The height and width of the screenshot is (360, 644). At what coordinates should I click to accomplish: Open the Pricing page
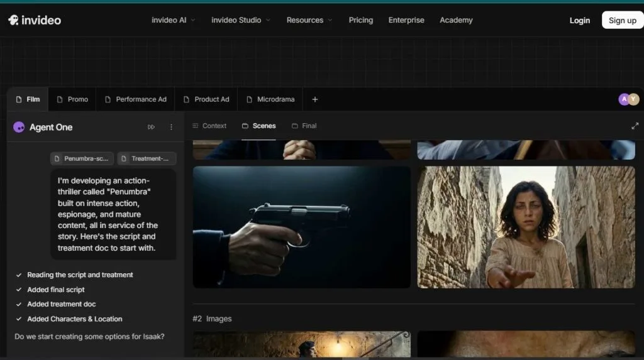[x=360, y=20]
